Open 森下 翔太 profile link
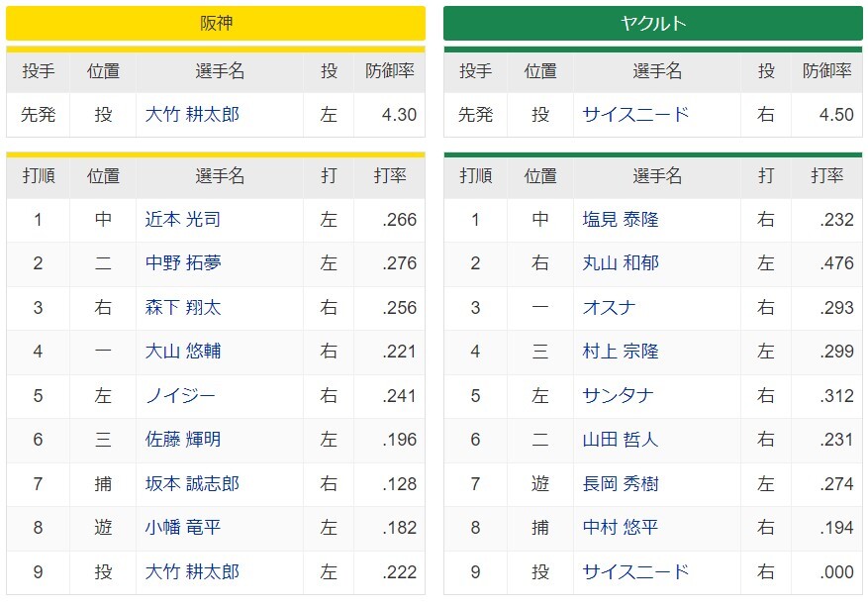 (x=183, y=308)
